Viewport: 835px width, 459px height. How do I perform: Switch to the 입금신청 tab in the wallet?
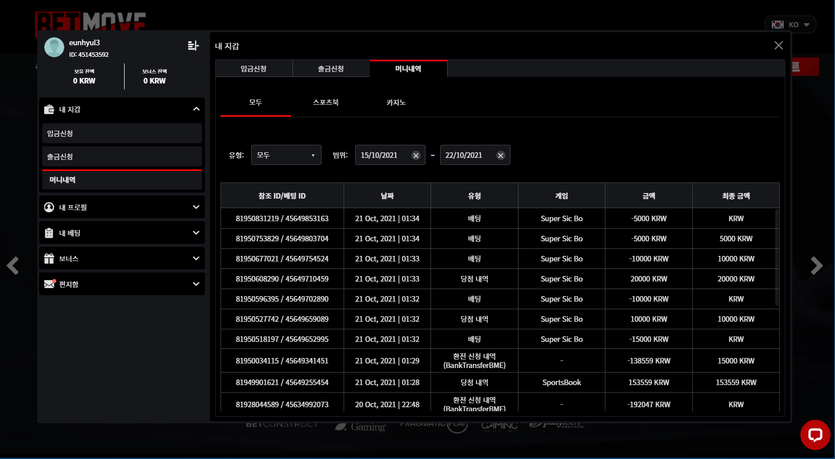pos(253,69)
